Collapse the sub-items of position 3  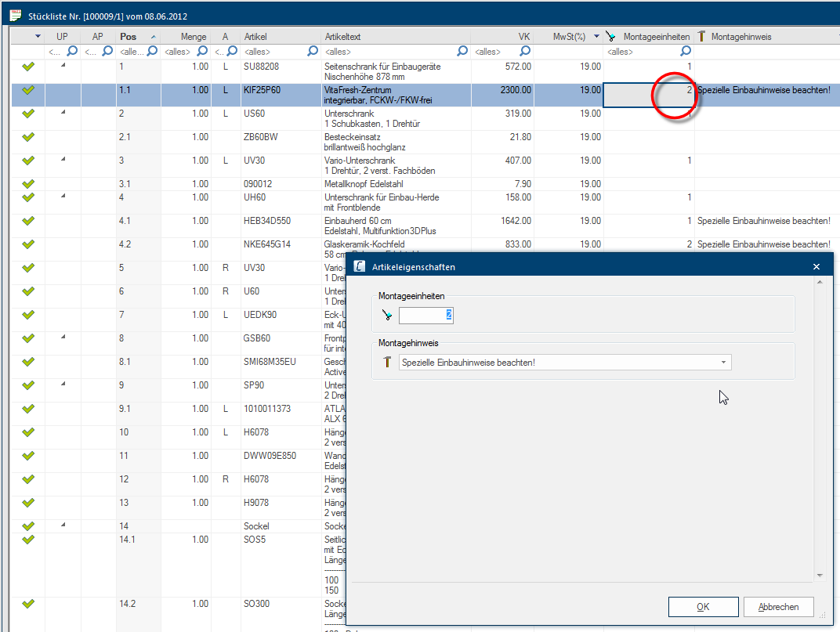pos(63,160)
